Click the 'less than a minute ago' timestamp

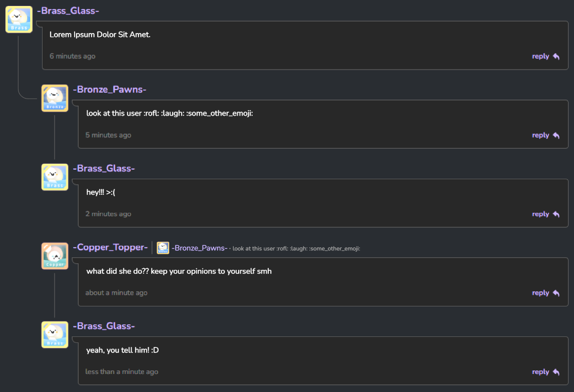122,371
